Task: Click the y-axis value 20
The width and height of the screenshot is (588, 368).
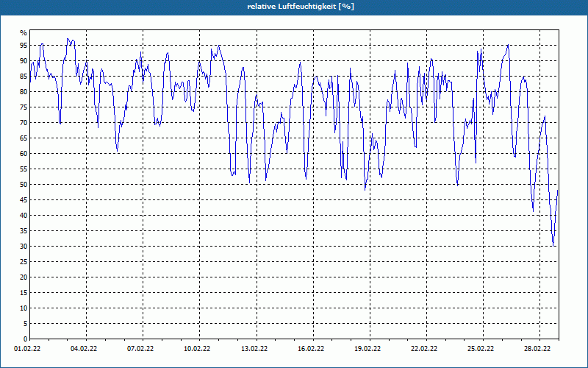Action: tap(24, 277)
